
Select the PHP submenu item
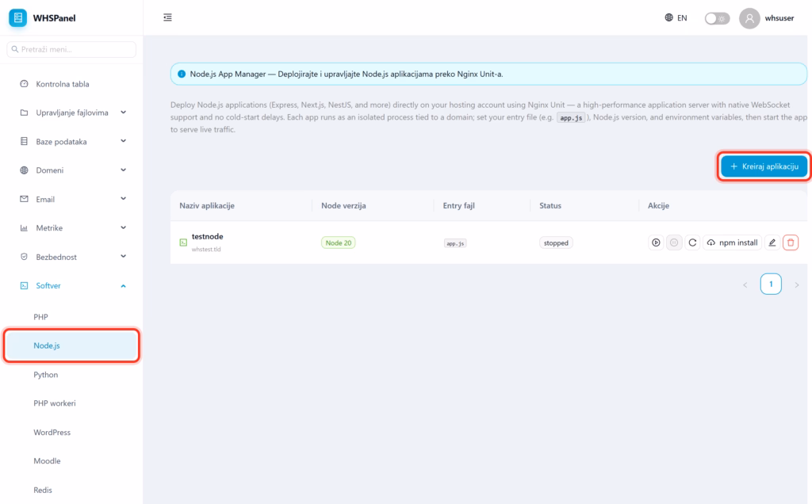click(x=71, y=317)
